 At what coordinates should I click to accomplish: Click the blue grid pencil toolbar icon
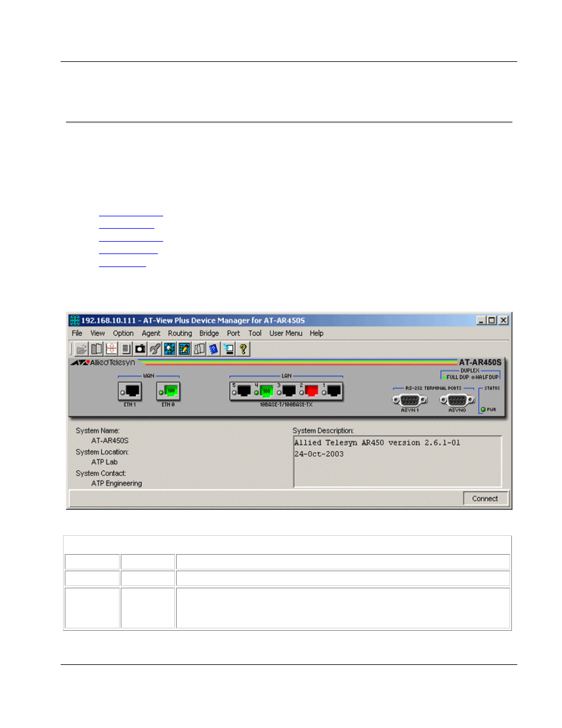(x=184, y=349)
